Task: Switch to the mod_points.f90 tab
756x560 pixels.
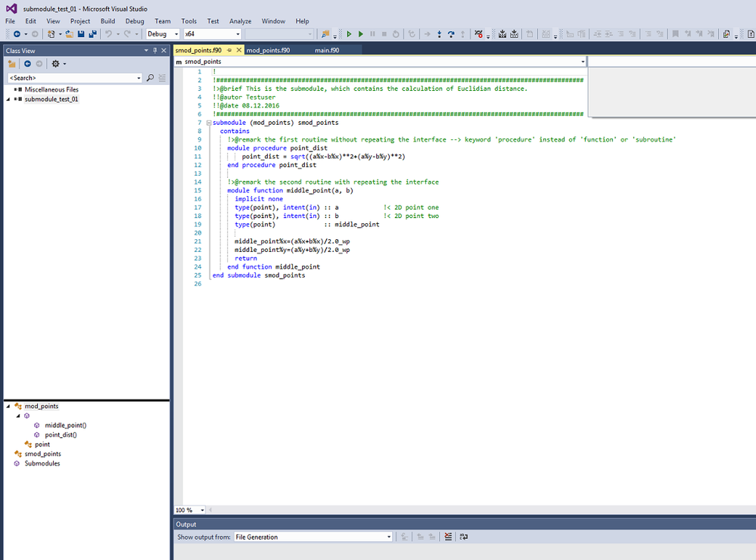Action: (268, 50)
